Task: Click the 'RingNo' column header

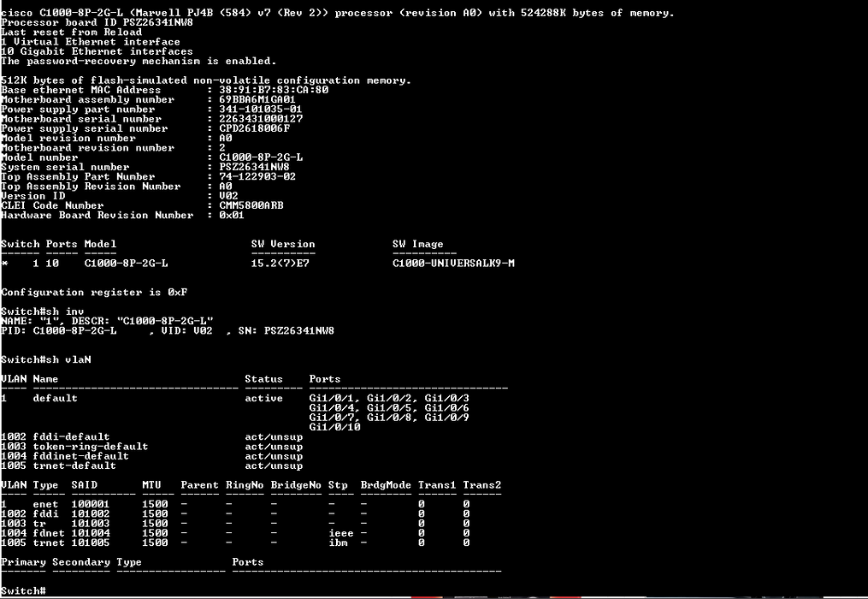Action: pos(245,485)
